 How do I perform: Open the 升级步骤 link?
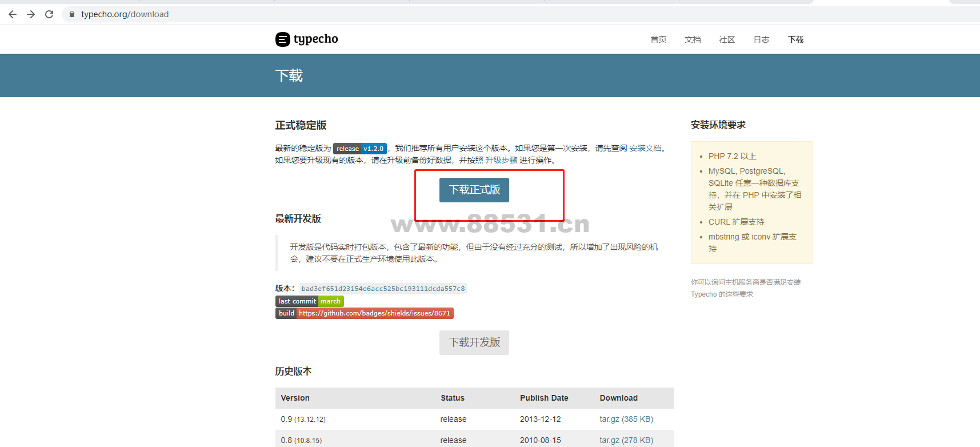(501, 160)
